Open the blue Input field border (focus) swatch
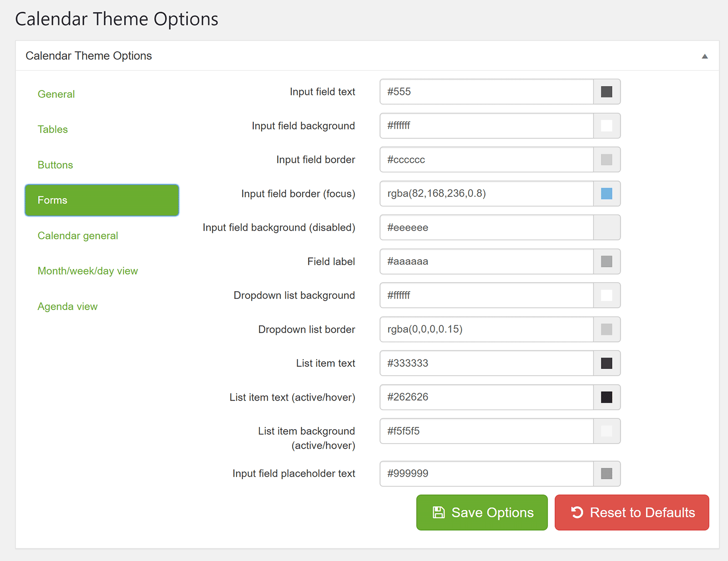Viewport: 728px width, 561px height. click(607, 193)
